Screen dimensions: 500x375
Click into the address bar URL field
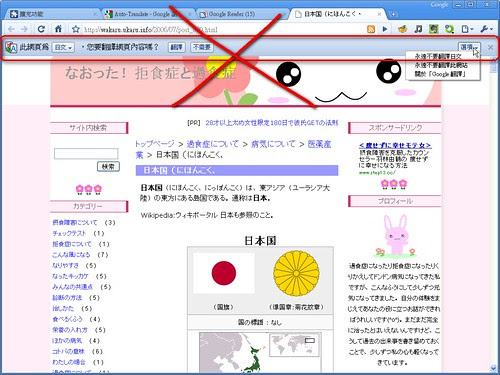point(220,30)
